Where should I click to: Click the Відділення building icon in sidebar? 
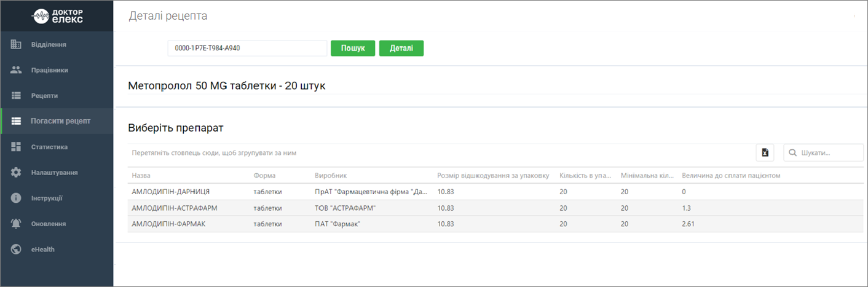[17, 44]
